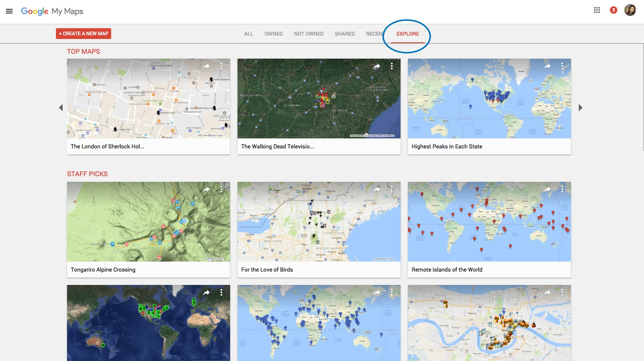
Task: Share Highest Peaks in Each State map
Action: click(x=547, y=66)
